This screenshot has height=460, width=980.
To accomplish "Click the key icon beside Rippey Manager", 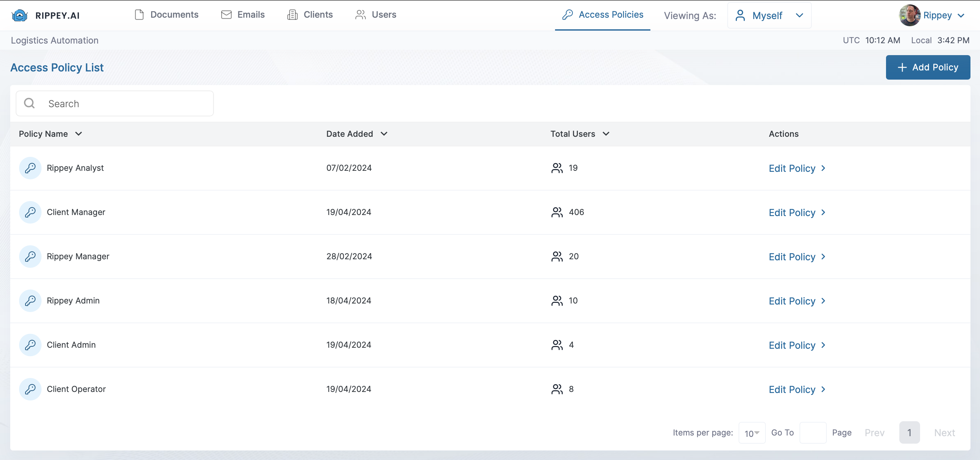I will click(30, 256).
